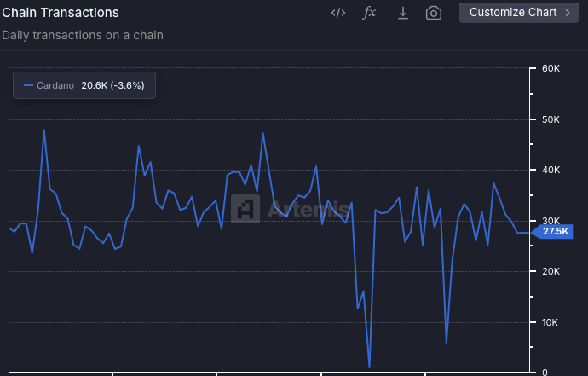This screenshot has height=376, width=588.
Task: Click the 40K axis label
Action: pos(551,170)
